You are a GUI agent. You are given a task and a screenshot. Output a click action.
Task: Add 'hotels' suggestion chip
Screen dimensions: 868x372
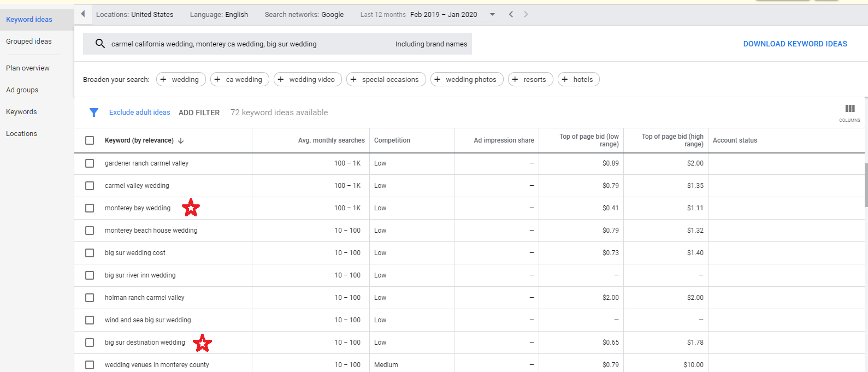click(578, 79)
